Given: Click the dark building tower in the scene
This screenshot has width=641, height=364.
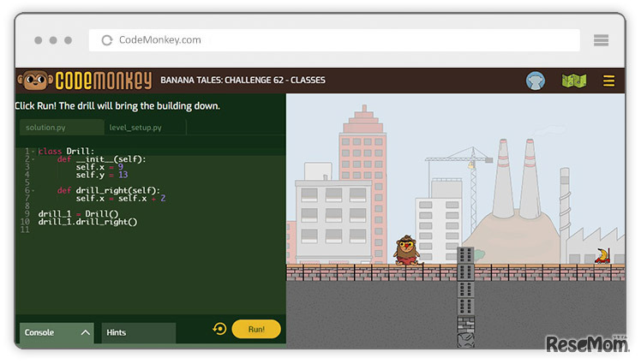Looking at the screenshot, I should (x=465, y=282).
